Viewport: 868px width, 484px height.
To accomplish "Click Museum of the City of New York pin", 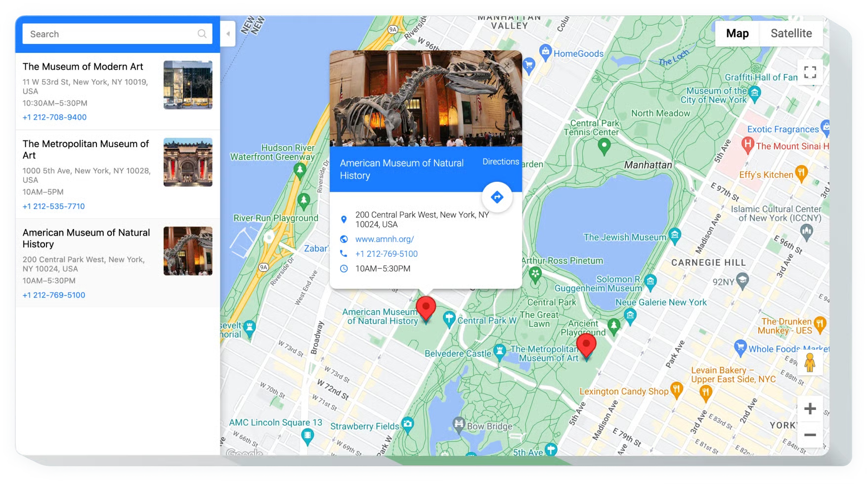I will click(x=754, y=93).
